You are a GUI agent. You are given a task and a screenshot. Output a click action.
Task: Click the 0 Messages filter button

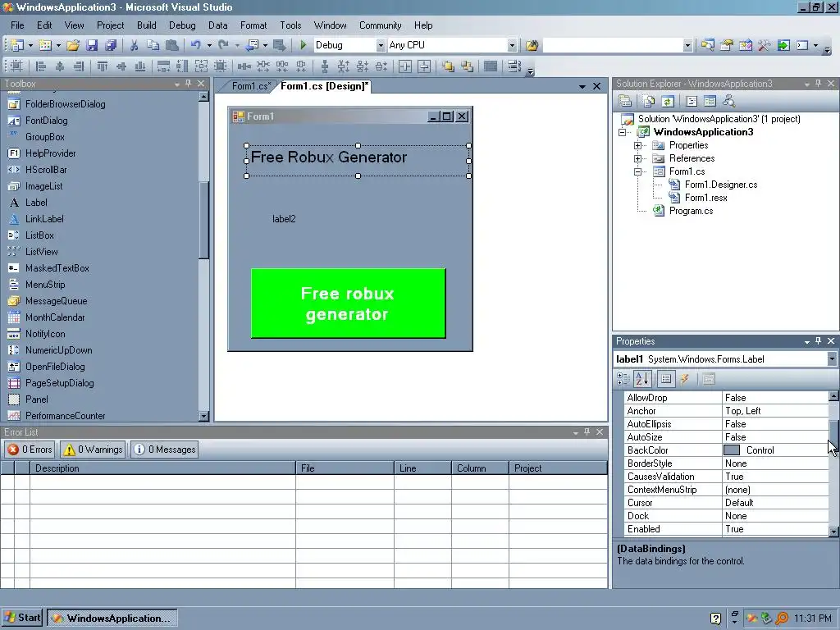pyautogui.click(x=165, y=450)
